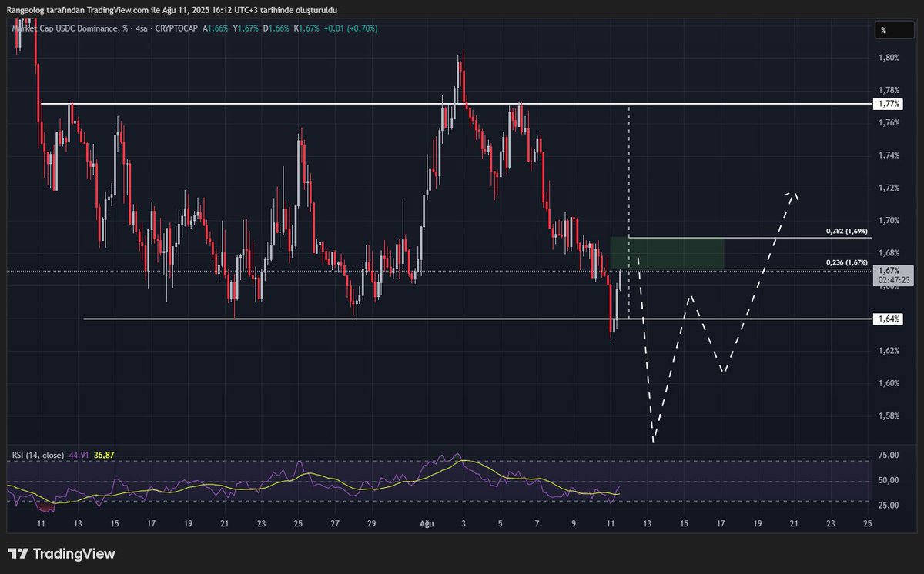Click the % scale button at top right
This screenshot has width=924, height=574.
893,30
